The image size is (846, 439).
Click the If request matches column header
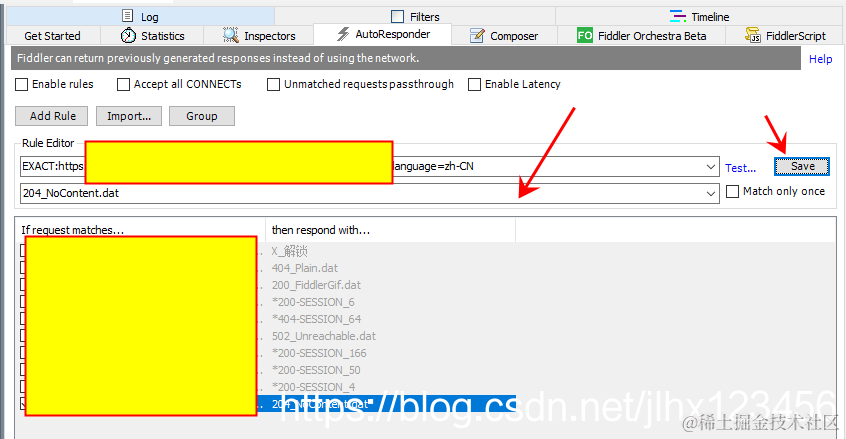click(x=140, y=230)
